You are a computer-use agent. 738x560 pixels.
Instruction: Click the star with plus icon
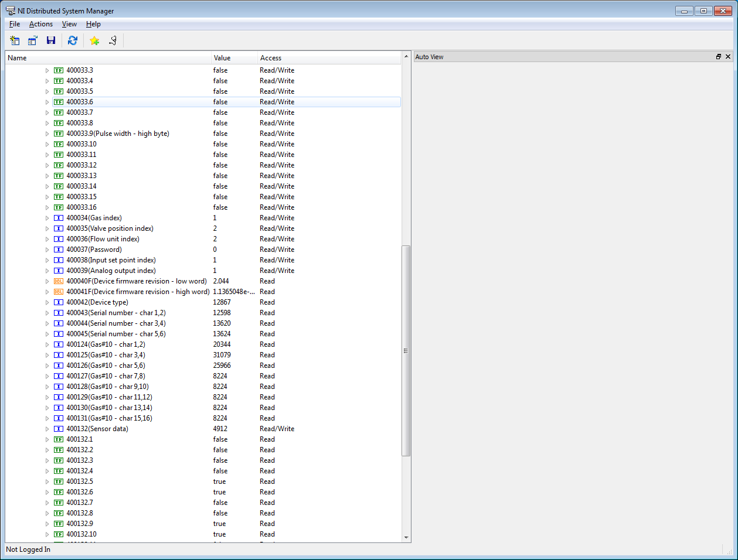[94, 40]
